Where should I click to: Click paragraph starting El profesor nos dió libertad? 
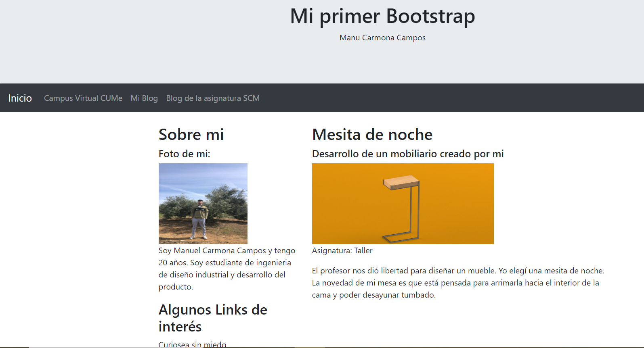point(458,283)
